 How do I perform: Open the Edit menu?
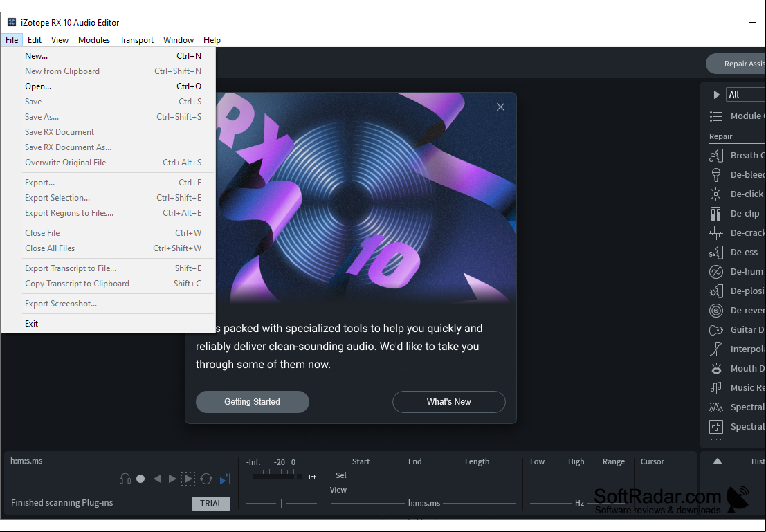(x=34, y=40)
